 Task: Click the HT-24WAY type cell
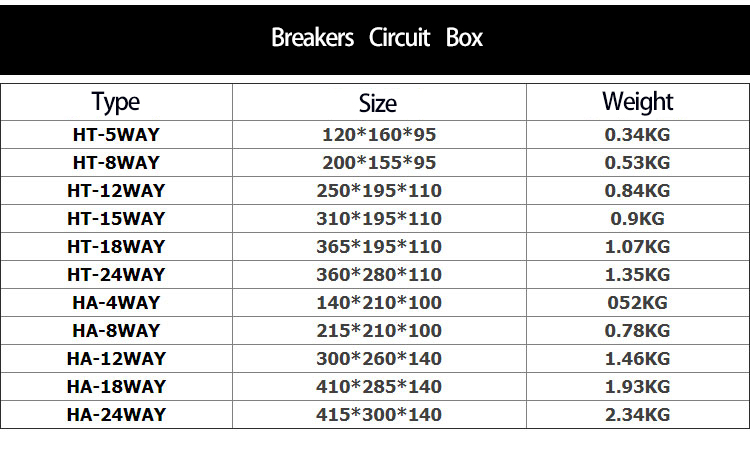(116, 274)
